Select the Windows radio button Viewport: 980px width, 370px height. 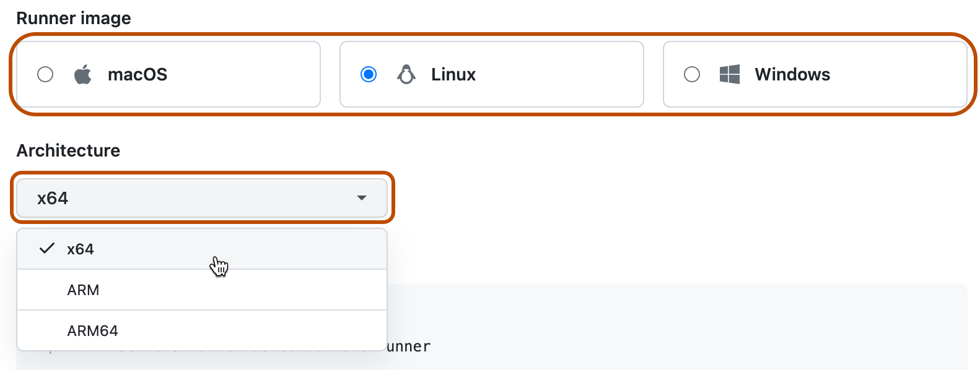click(x=691, y=74)
